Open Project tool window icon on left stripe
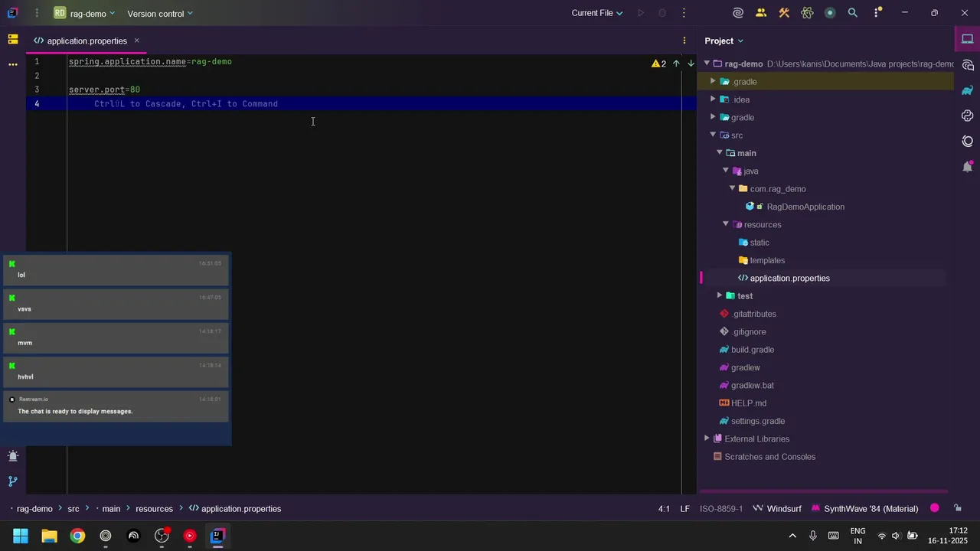 [x=13, y=39]
